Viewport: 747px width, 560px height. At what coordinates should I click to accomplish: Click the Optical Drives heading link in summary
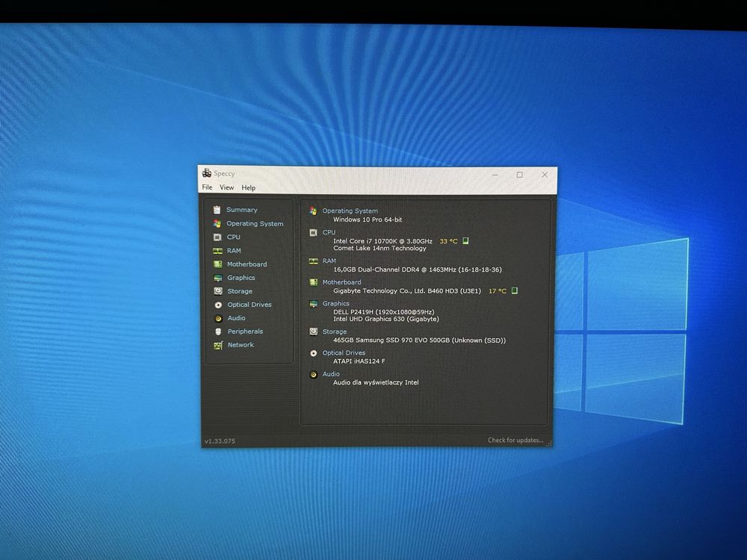pyautogui.click(x=344, y=352)
